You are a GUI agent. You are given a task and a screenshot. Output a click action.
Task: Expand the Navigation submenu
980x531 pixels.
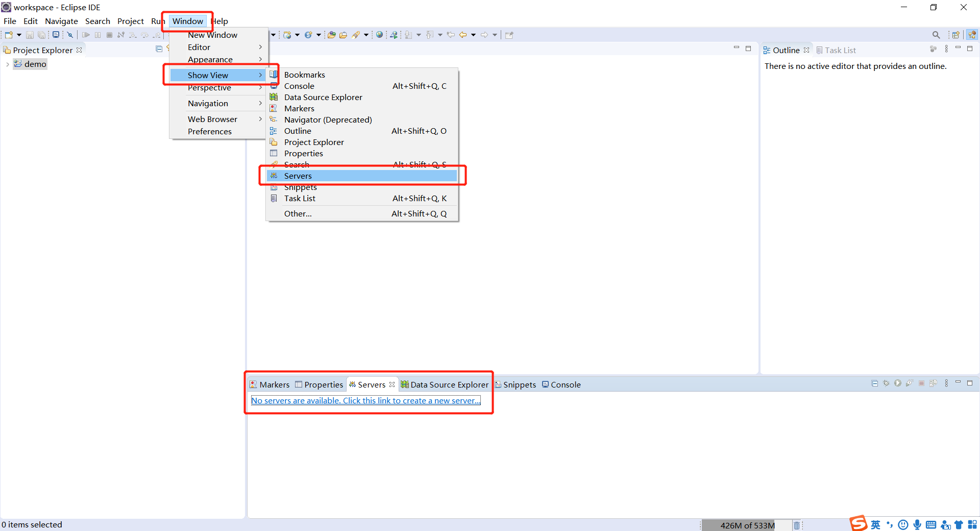coord(218,103)
